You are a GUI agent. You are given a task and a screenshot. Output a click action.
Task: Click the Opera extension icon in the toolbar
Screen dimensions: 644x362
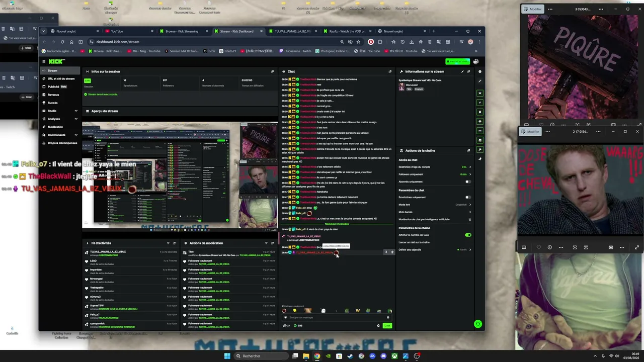(371, 42)
